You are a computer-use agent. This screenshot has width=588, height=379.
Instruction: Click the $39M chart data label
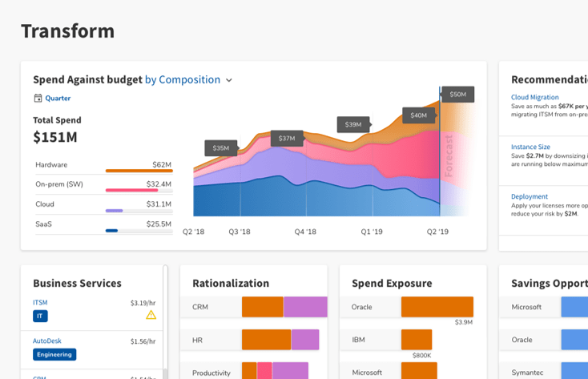[353, 124]
